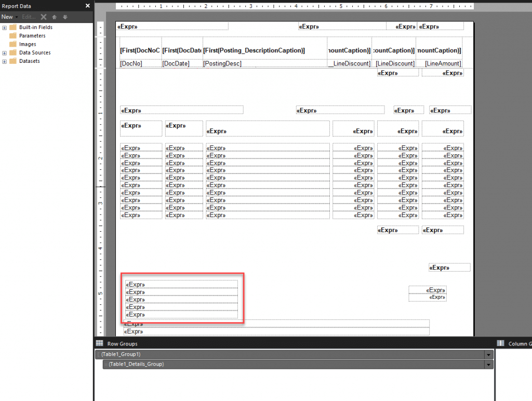Select the Parameters folder
Screen dimensions: 532x401
(x=32, y=36)
